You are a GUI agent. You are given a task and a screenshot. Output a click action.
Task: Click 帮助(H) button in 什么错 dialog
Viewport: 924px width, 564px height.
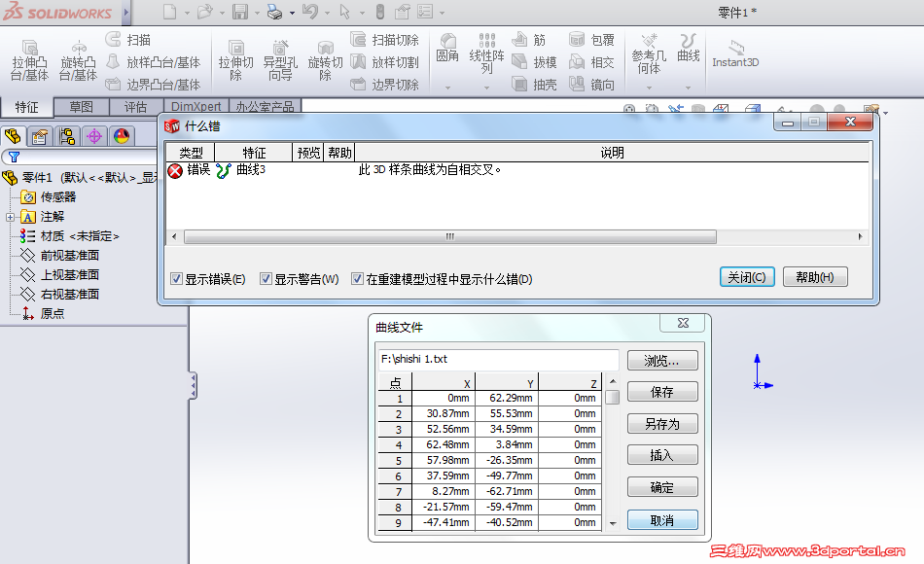[x=815, y=277]
